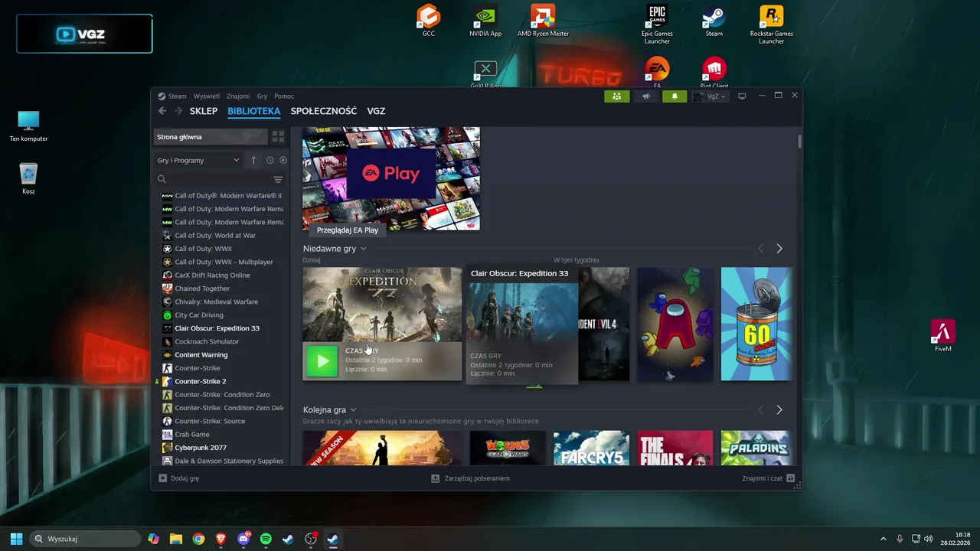The image size is (980, 551).
Task: Open the GCC desktop shortcut
Action: (428, 21)
